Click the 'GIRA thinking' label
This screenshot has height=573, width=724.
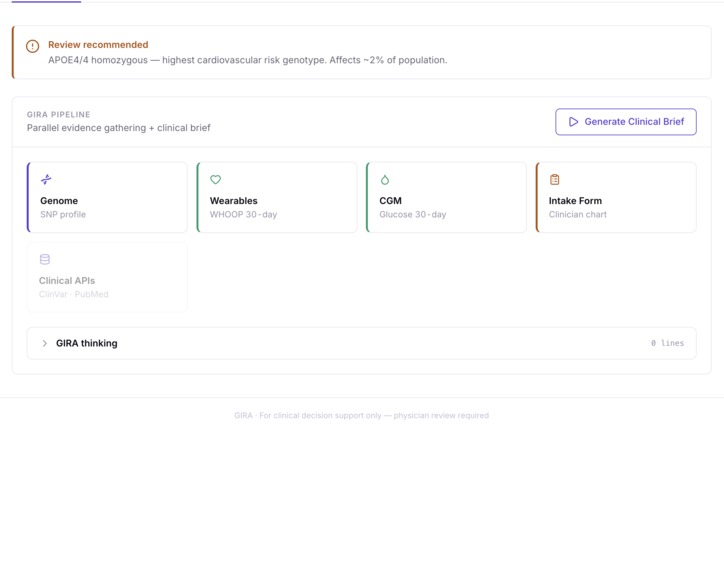[x=87, y=343]
